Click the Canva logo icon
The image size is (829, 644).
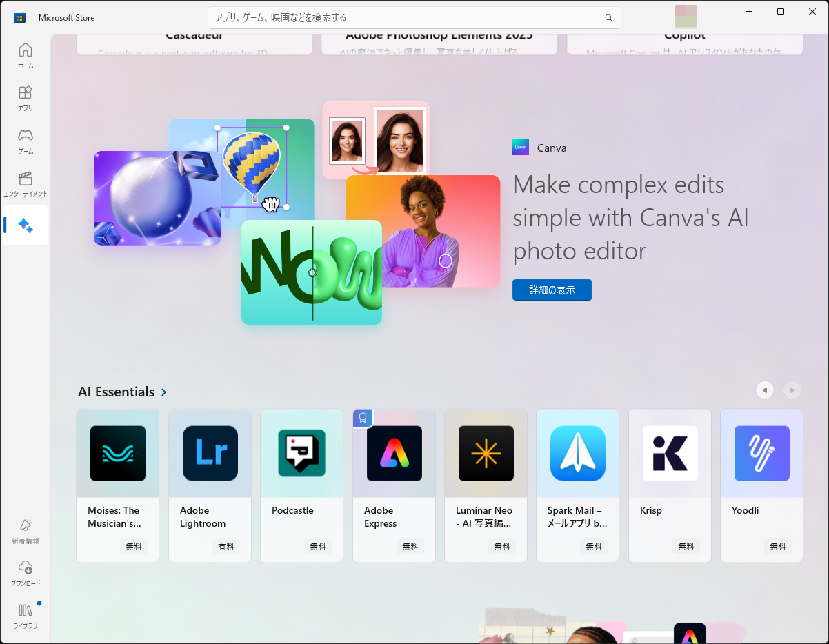click(x=521, y=147)
